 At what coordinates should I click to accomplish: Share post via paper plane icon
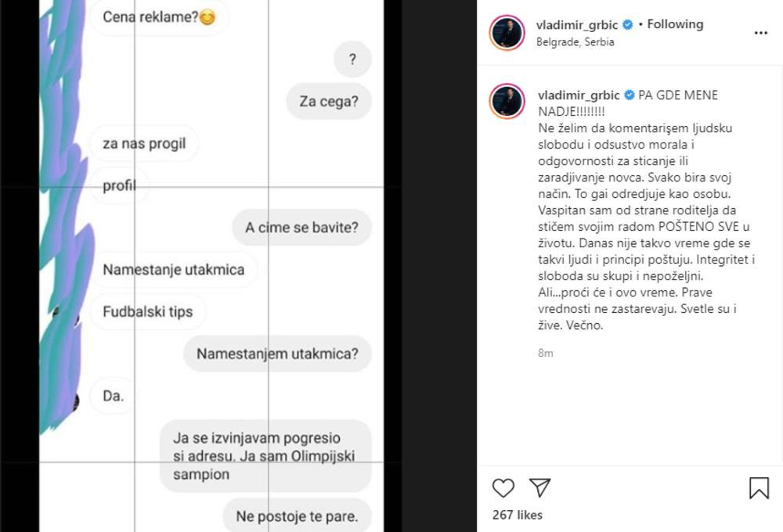[539, 488]
